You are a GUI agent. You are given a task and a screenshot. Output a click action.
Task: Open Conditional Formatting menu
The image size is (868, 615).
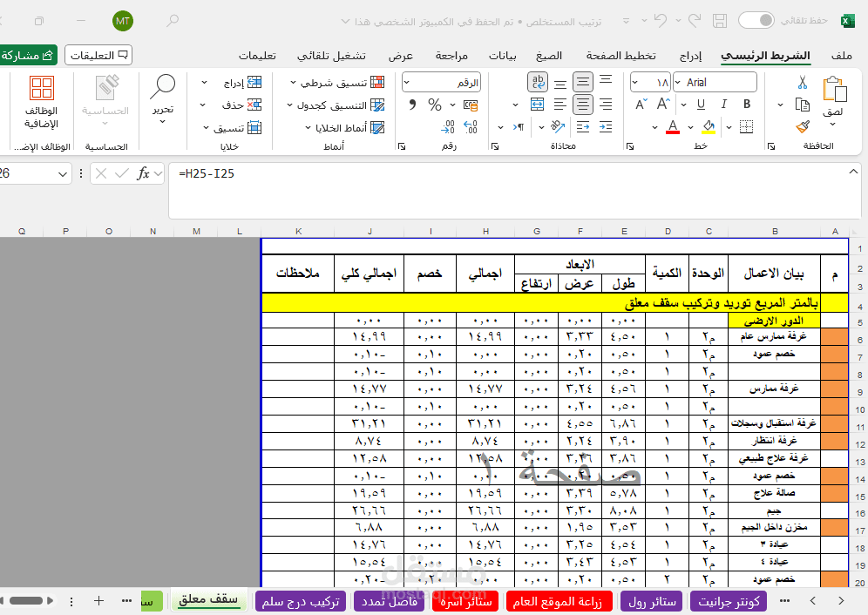tap(337, 83)
